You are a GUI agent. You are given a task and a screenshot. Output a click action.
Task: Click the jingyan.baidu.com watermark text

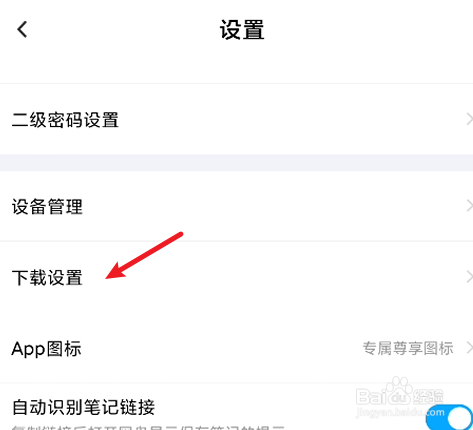(400, 412)
